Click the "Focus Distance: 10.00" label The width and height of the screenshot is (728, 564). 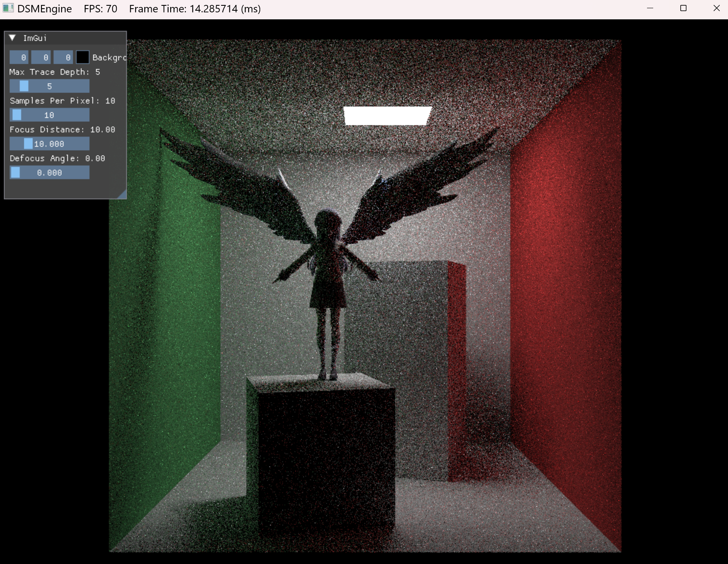click(62, 130)
